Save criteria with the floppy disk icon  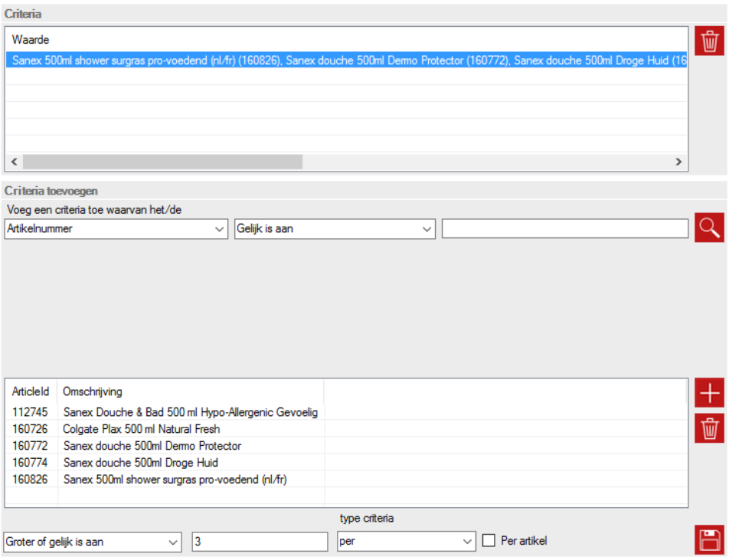(709, 540)
